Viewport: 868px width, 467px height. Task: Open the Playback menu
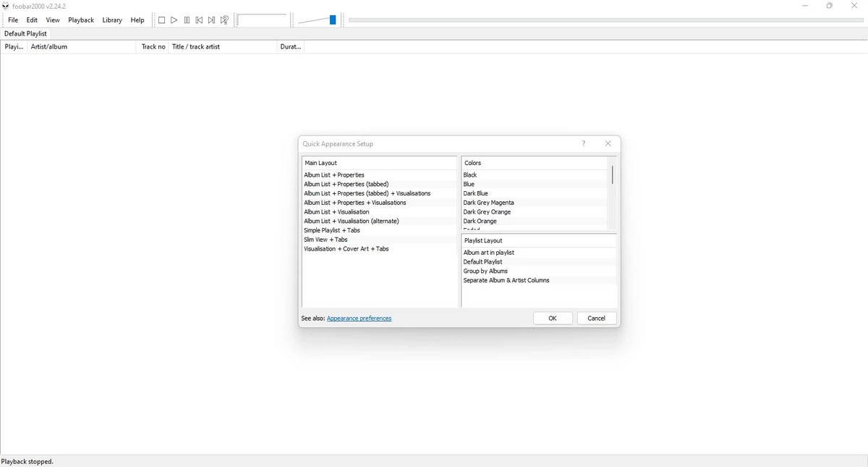81,20
